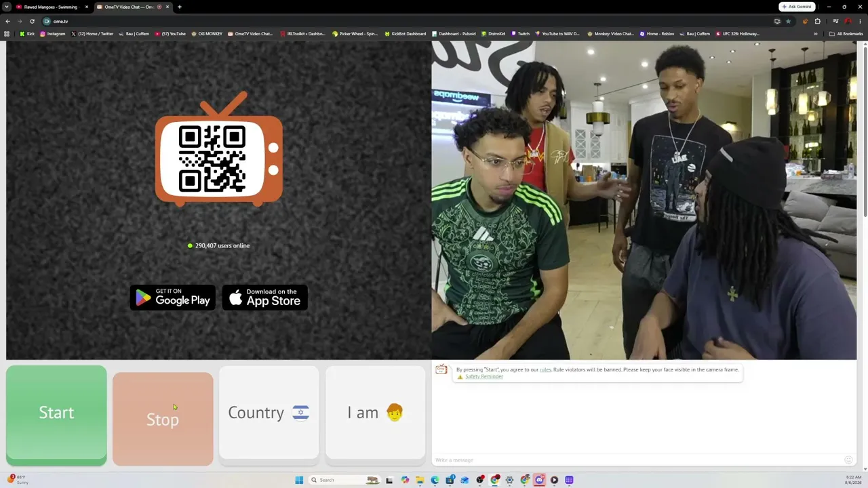868x488 pixels.
Task: Bookmark this page with the star icon
Action: point(787,21)
